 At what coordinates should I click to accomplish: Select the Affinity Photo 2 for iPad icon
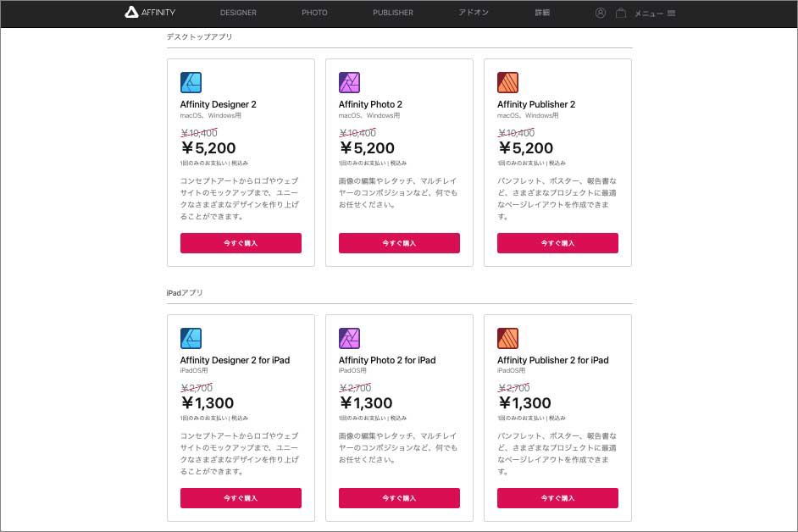click(x=349, y=338)
